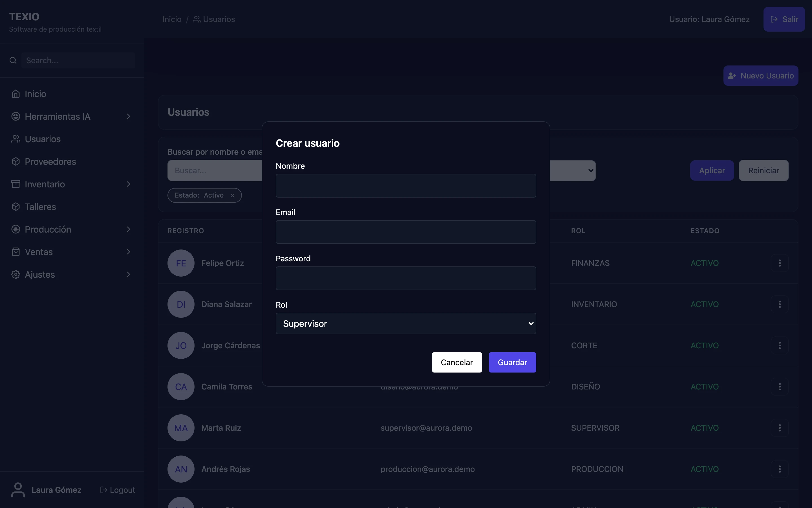Click the Ventas shopping bag icon

click(16, 252)
